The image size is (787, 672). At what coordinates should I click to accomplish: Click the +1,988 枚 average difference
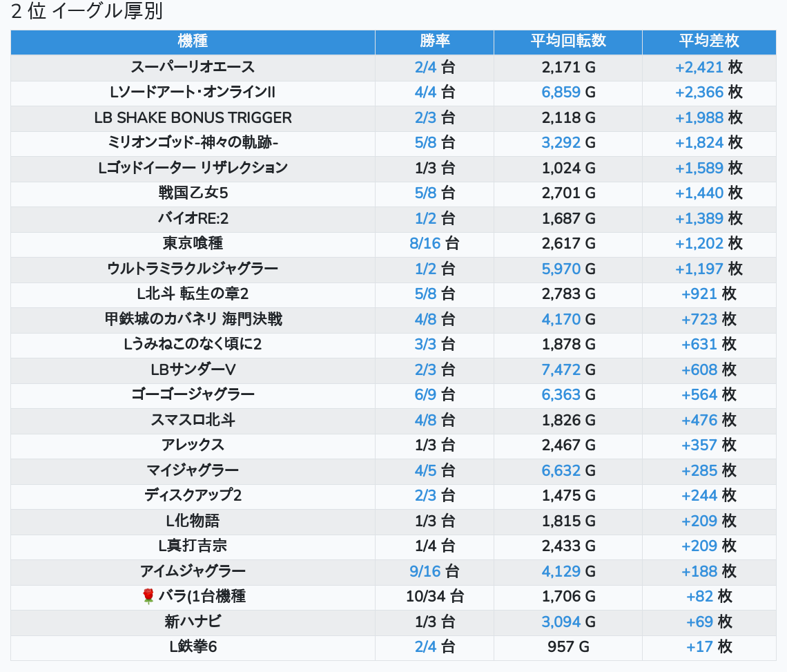point(709,117)
